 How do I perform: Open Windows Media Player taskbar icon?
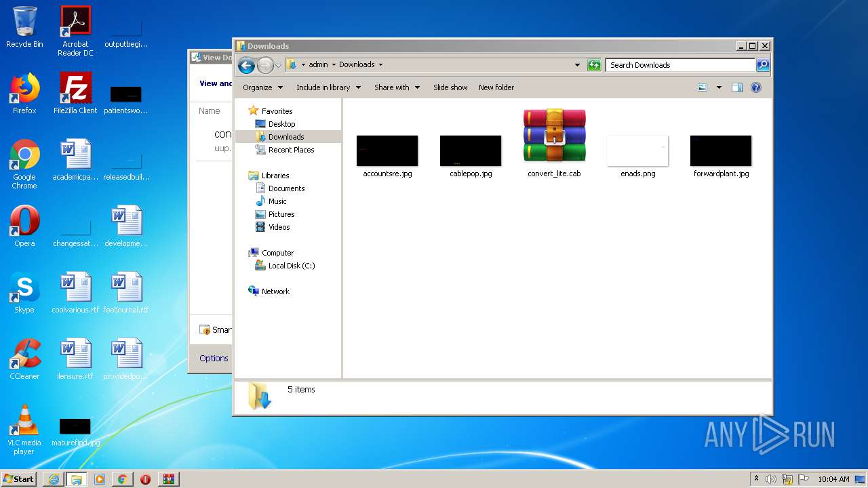(100, 479)
